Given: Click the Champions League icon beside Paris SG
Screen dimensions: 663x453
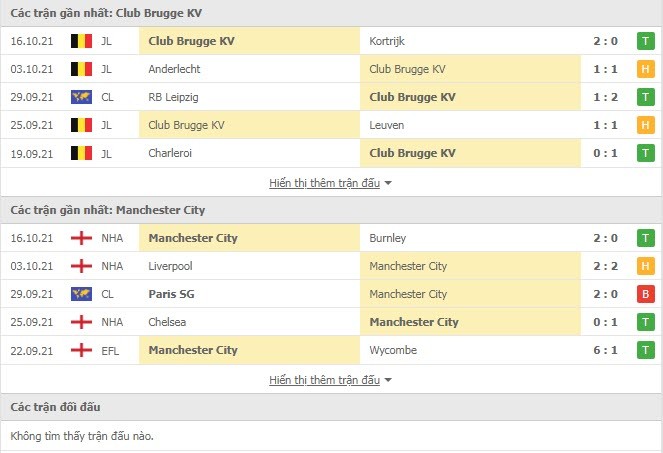Looking at the screenshot, I should point(81,294).
